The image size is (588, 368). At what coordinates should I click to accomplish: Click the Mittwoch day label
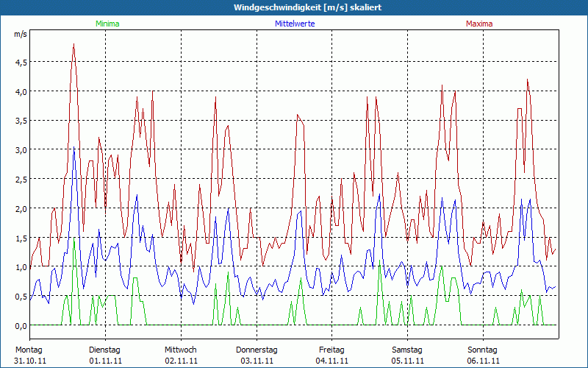pyautogui.click(x=181, y=350)
